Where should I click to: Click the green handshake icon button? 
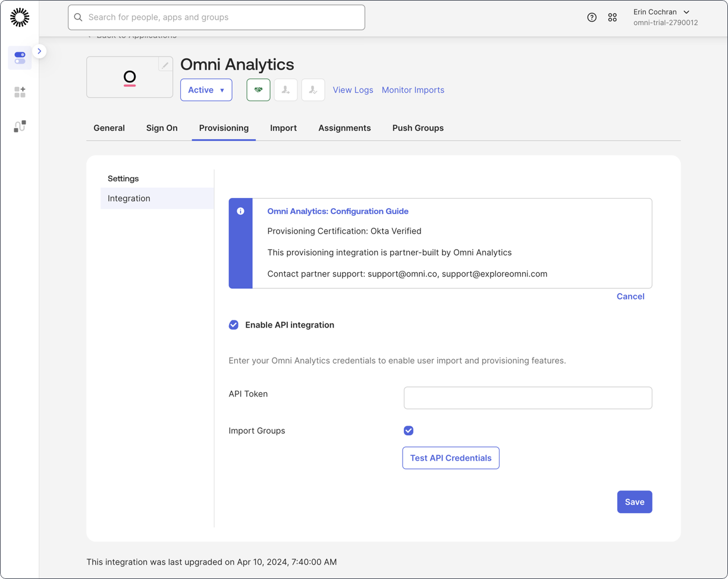tap(258, 90)
